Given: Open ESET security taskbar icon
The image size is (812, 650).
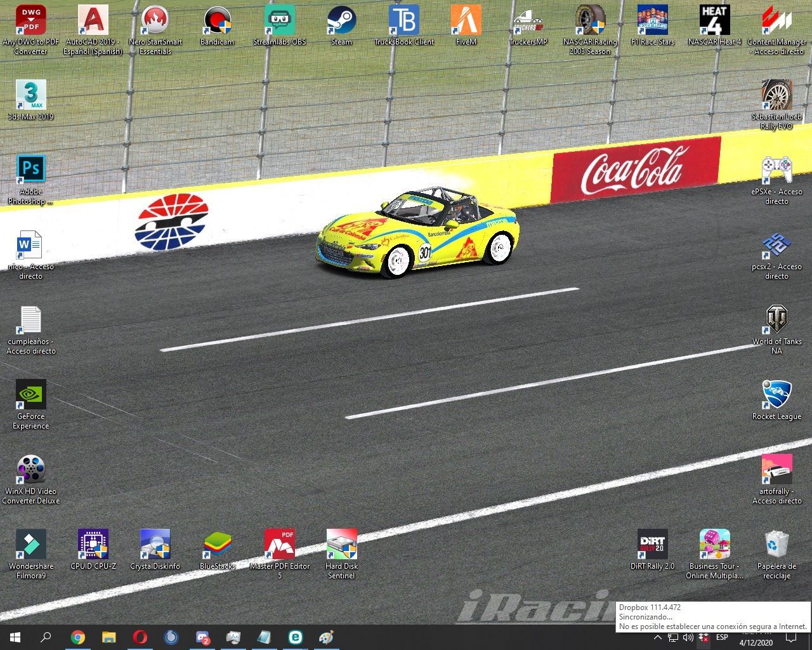Looking at the screenshot, I should 296,637.
